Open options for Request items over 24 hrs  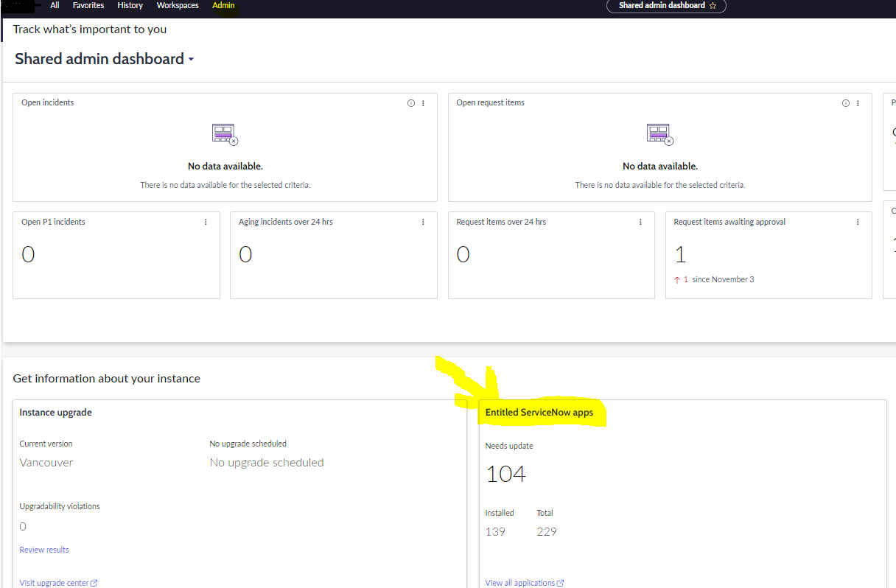(640, 222)
